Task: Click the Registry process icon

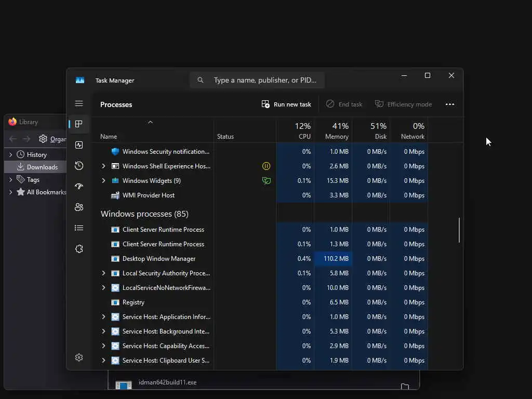Action: coord(115,302)
